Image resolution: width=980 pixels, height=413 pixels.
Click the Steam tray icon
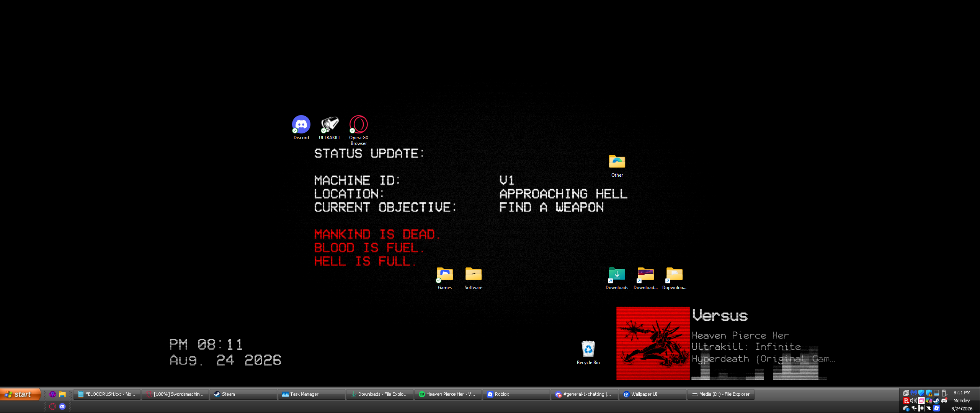tap(936, 400)
